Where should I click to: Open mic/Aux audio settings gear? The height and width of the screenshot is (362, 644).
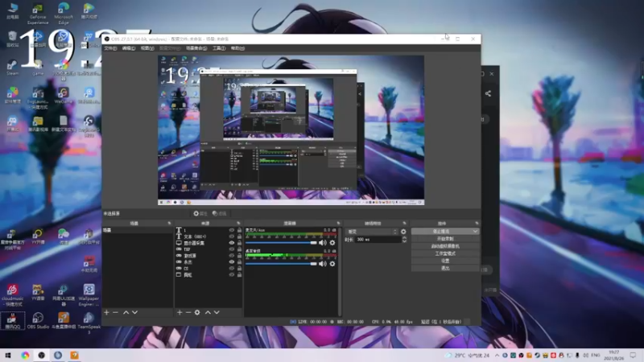(x=332, y=242)
